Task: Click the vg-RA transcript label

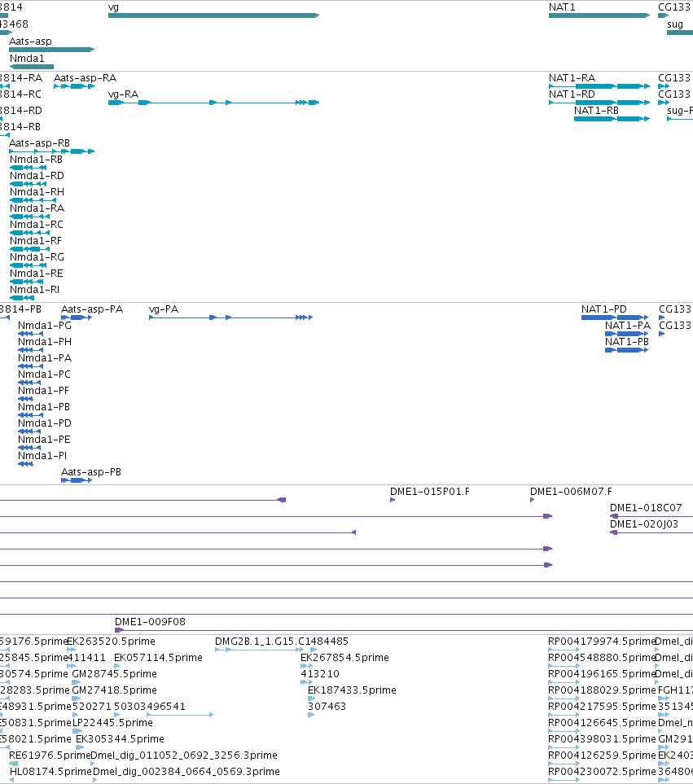Action: (x=123, y=94)
